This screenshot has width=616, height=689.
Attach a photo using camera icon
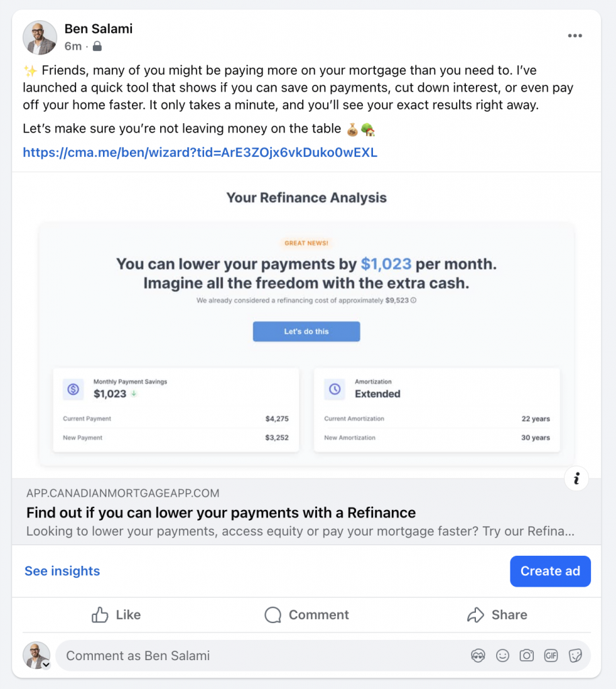[x=526, y=655]
